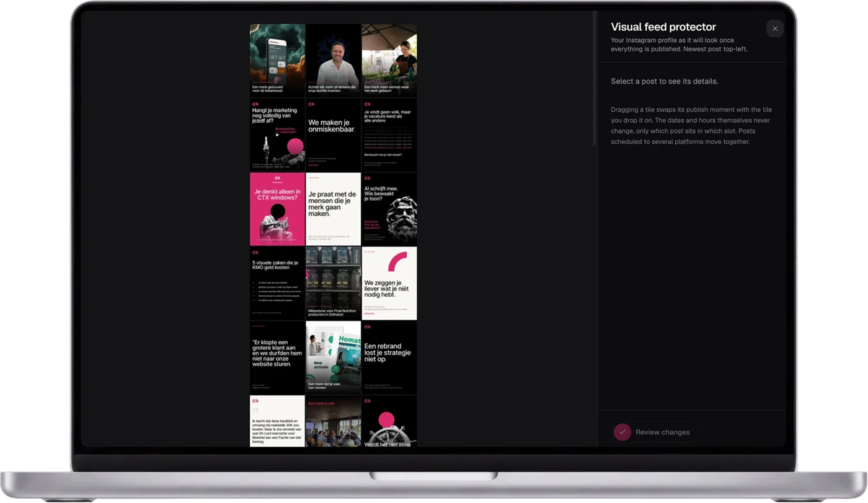
Task: Select the pink 'CTX windows' post
Action: tap(277, 209)
